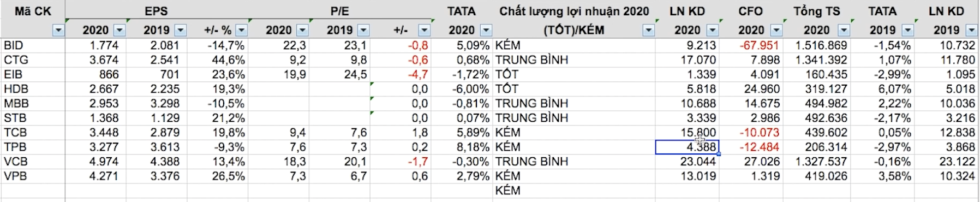This screenshot has width=980, height=202.
Task: Open filter arrow for P/E 2020 column
Action: pos(302,31)
